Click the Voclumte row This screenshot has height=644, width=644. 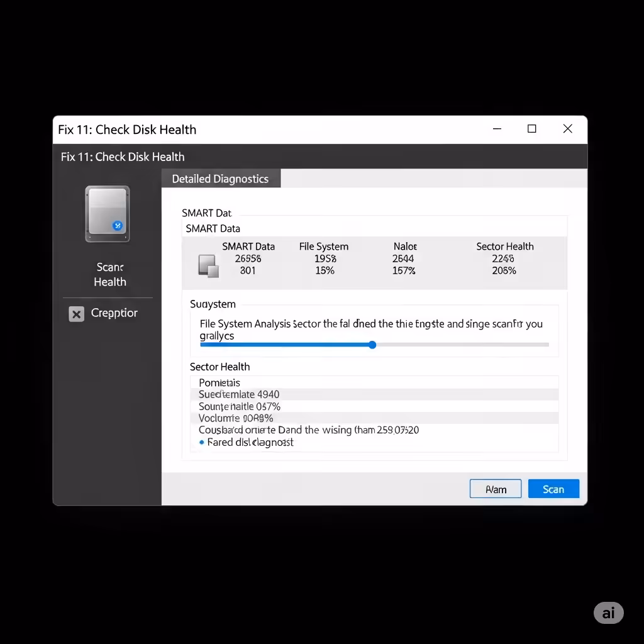click(x=374, y=418)
